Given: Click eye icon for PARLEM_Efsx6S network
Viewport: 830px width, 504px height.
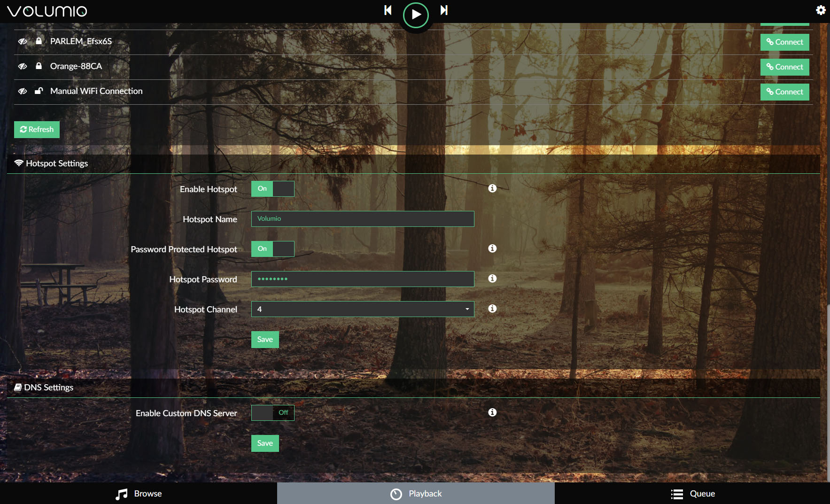Looking at the screenshot, I should [x=23, y=41].
